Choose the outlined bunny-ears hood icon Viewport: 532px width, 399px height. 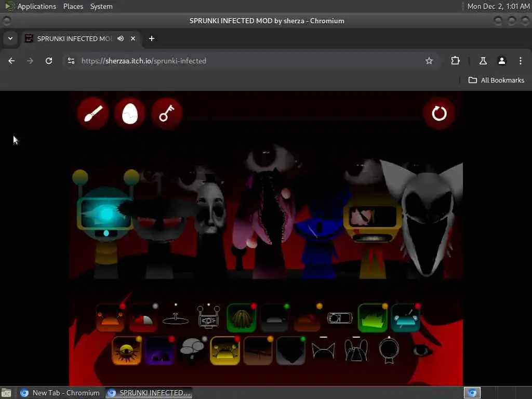356,350
